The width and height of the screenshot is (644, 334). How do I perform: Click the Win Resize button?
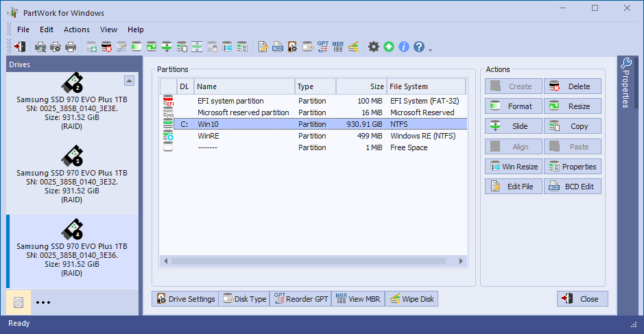click(514, 167)
